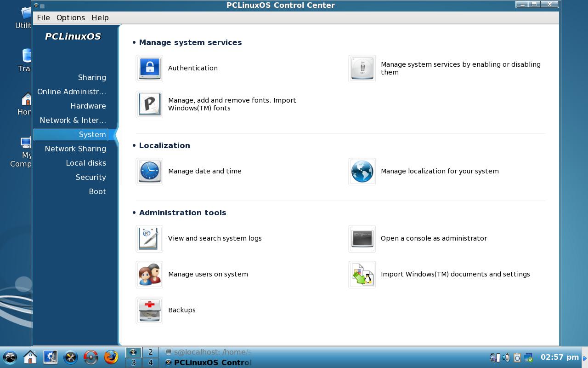Click the system logs notepad icon
Image resolution: width=588 pixels, height=368 pixels.
149,239
